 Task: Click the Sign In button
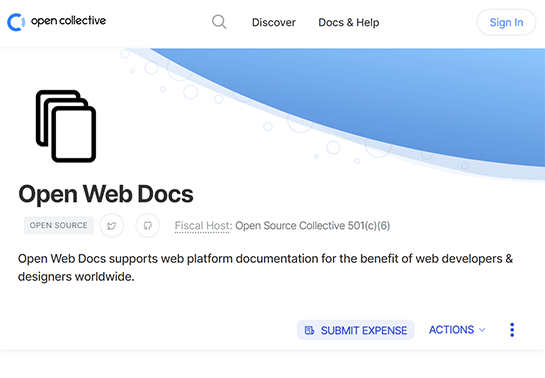506,22
